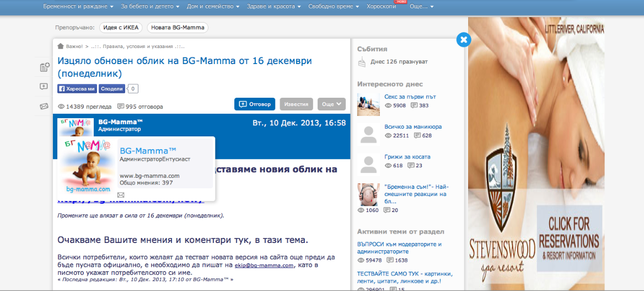Click the envelope icon in the profile popup
This screenshot has height=291, width=644.
click(x=121, y=195)
